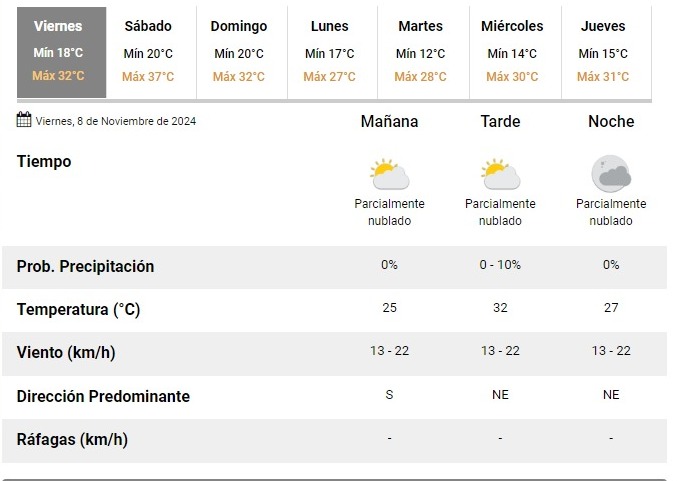Open the Domingo forecast tab
The height and width of the screenshot is (481, 686).
tap(239, 51)
